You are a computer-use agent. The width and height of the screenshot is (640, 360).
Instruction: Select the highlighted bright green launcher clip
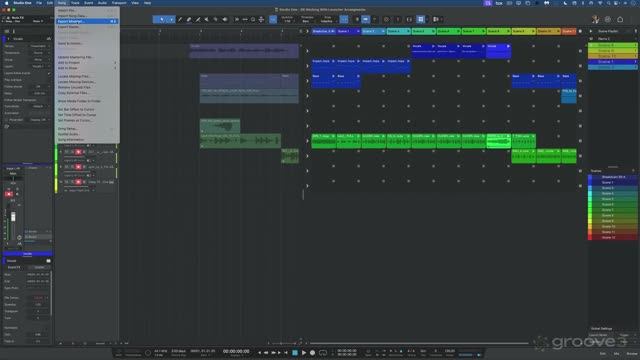coord(498,141)
